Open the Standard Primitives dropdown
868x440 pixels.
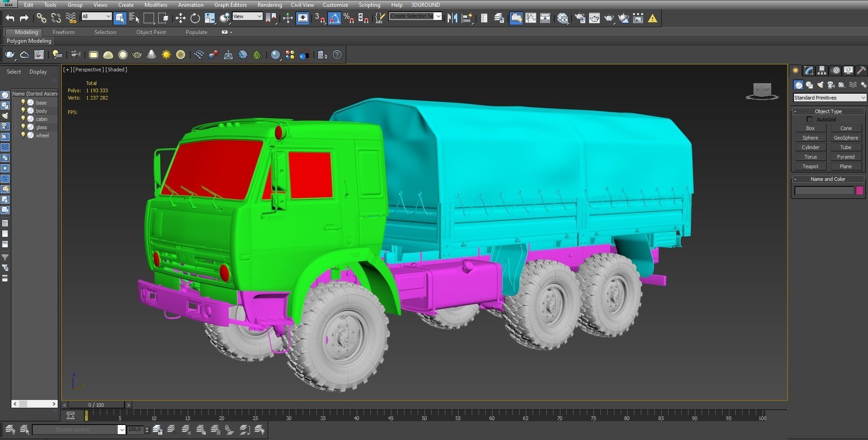(829, 98)
